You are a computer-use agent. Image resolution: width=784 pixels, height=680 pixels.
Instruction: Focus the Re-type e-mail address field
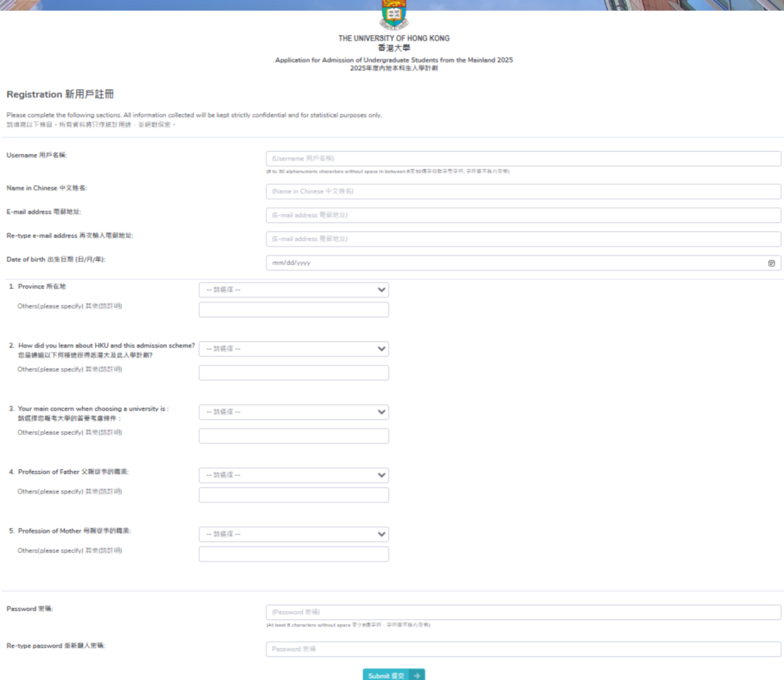(523, 239)
